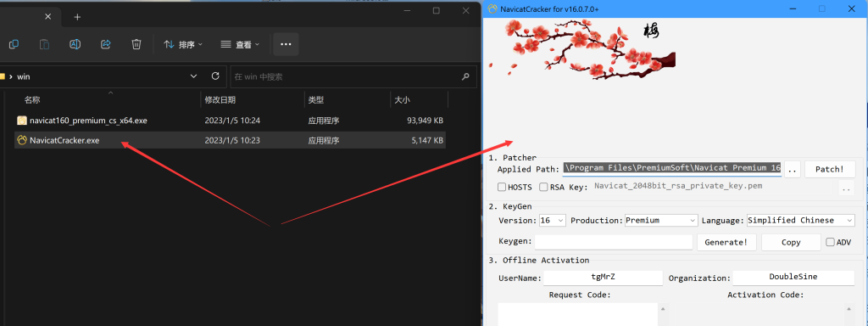Enable the HOSTS checkbox
The height and width of the screenshot is (326, 868).
tap(502, 187)
